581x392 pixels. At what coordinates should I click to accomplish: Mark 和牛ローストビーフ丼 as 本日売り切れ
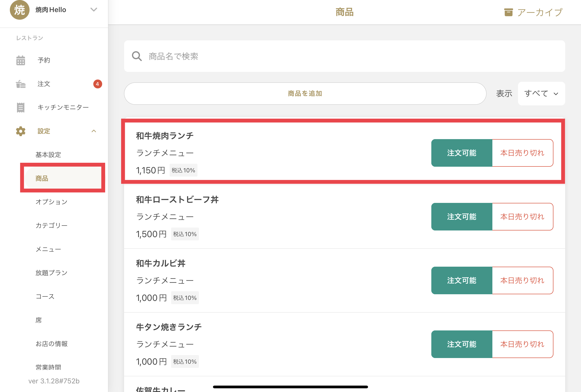pos(522,216)
